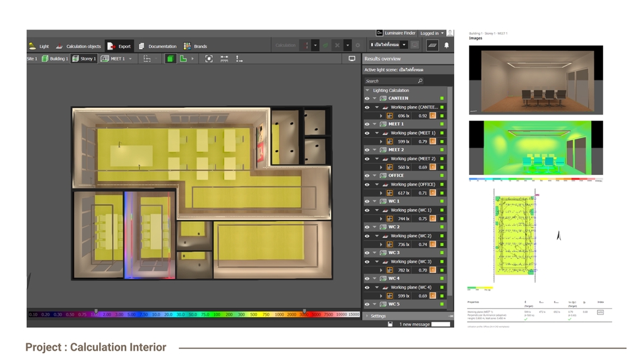Toggle visibility eye of MEET 1 room

(367, 124)
